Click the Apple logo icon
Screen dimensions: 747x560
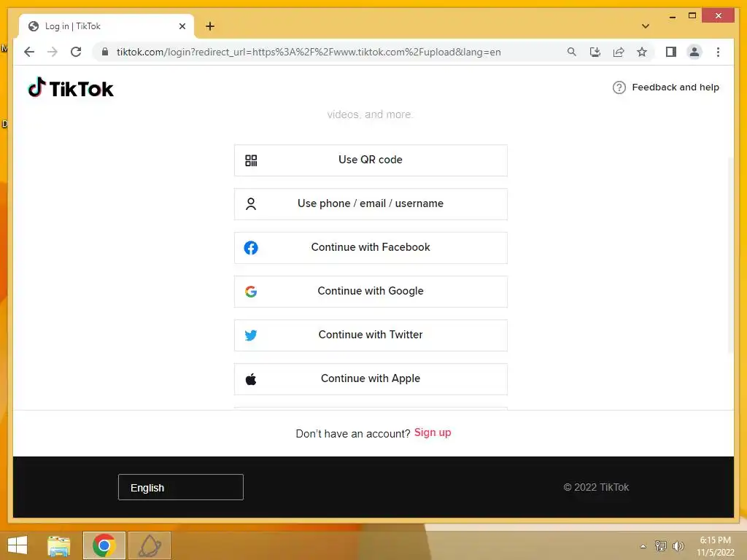click(251, 379)
